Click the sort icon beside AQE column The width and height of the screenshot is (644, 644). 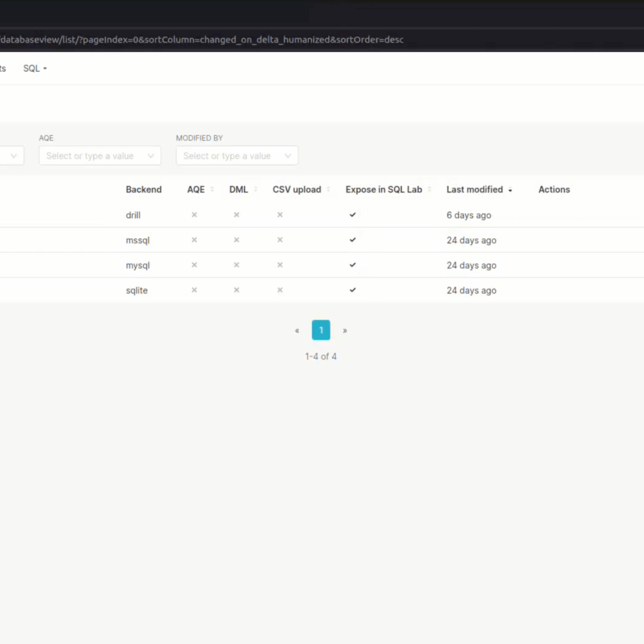pos(212,189)
